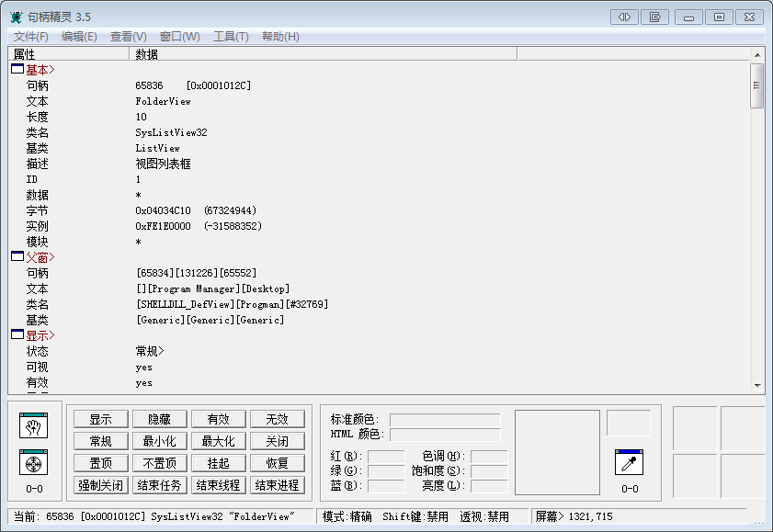Select the 常规> state value

click(150, 351)
